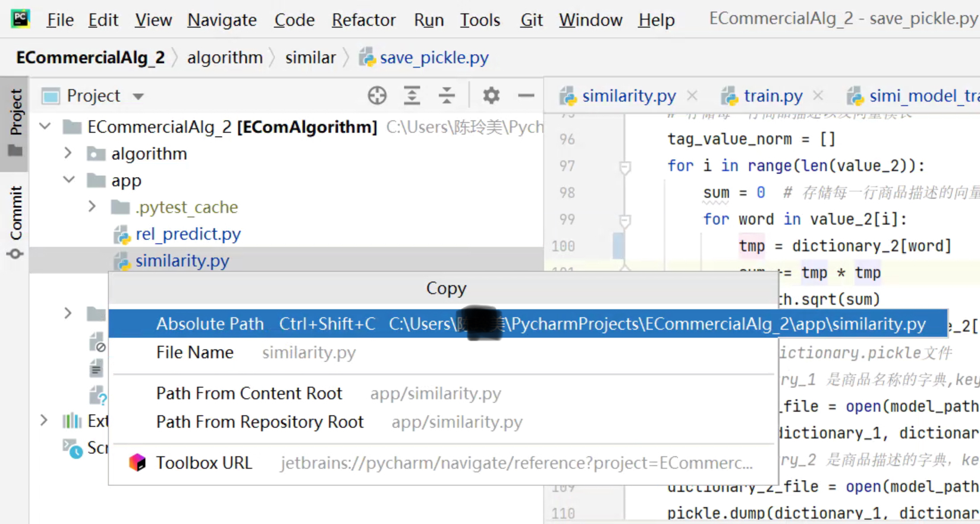Click line number 96 in gutter
980x524 pixels.
(567, 139)
